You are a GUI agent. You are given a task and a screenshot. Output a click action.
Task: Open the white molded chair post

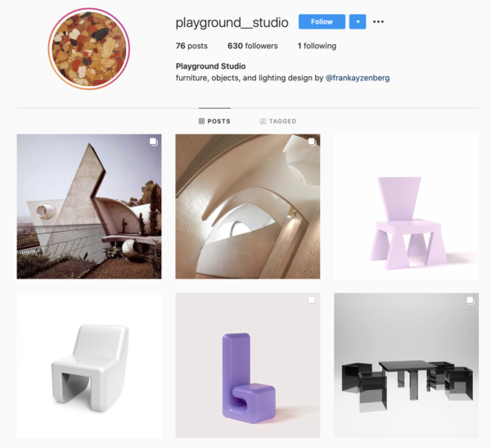tap(89, 365)
